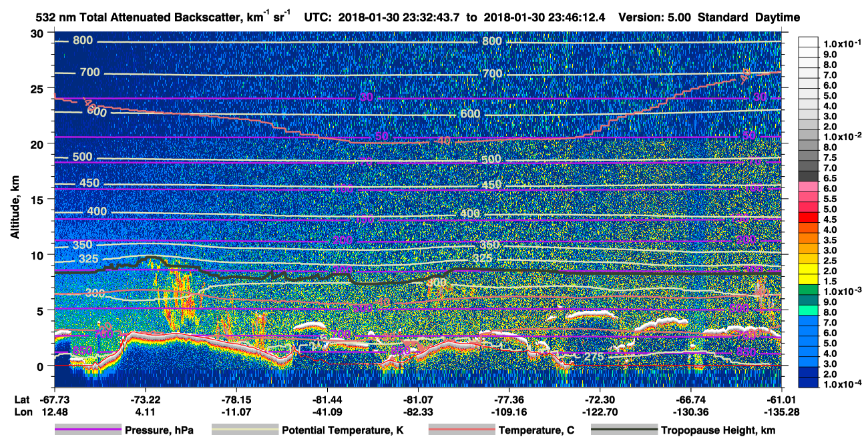Click the altitude tick label 15
The width and height of the screenshot is (868, 445).
(x=37, y=199)
